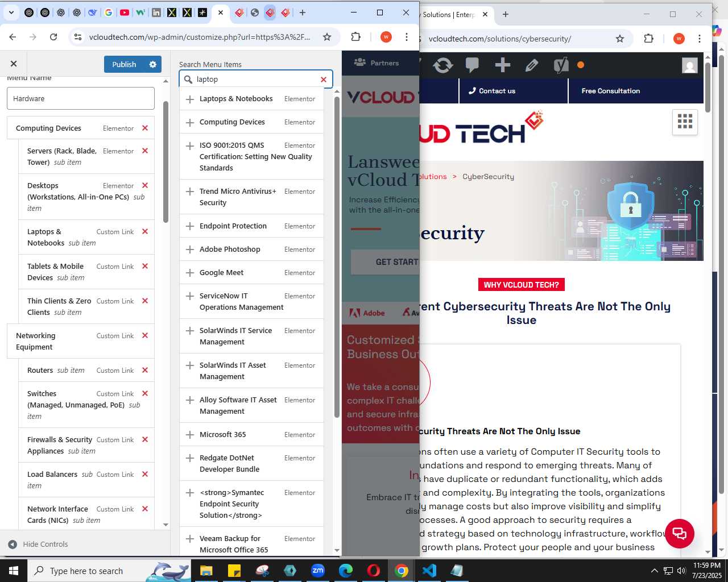Open a new tab beside the Solutions tab
Image resolution: width=728 pixels, height=582 pixels.
[506, 14]
